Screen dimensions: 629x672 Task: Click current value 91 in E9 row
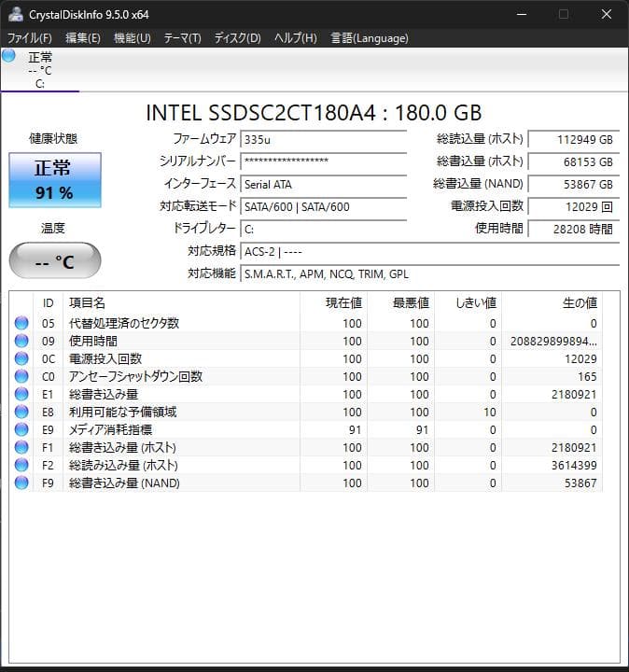[x=356, y=430]
